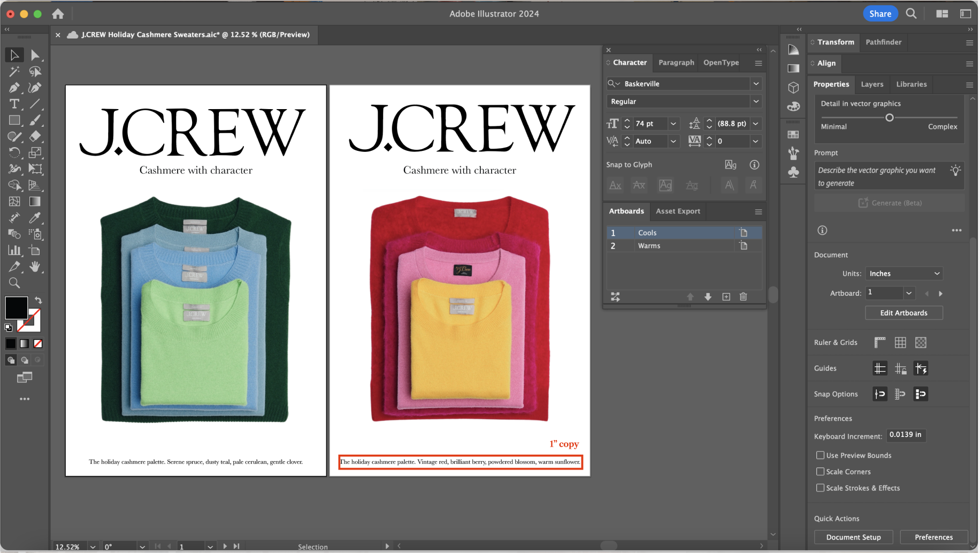Screen dimensions: 980x553
Task: Swap fill and stroke colors
Action: [x=39, y=300]
